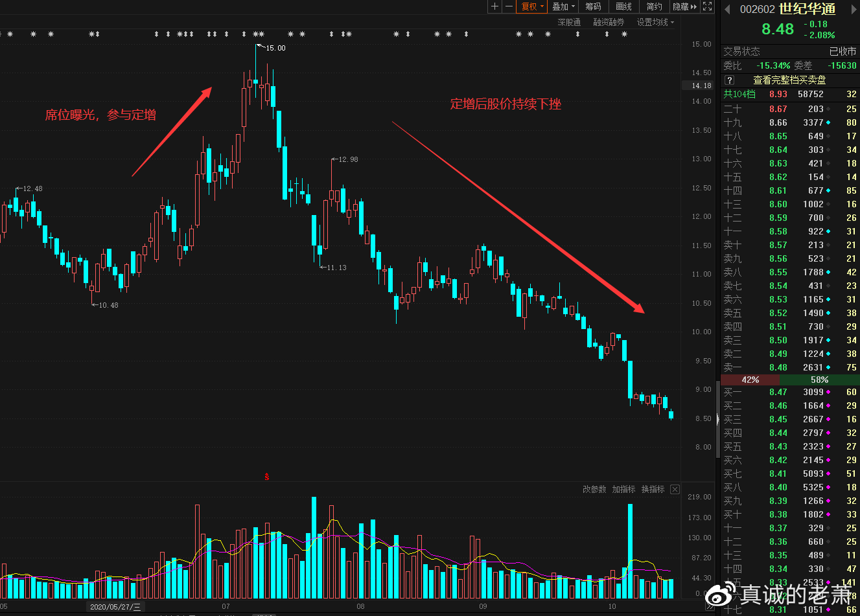
Task: Click the 8.48 current price
Action: 778,29
